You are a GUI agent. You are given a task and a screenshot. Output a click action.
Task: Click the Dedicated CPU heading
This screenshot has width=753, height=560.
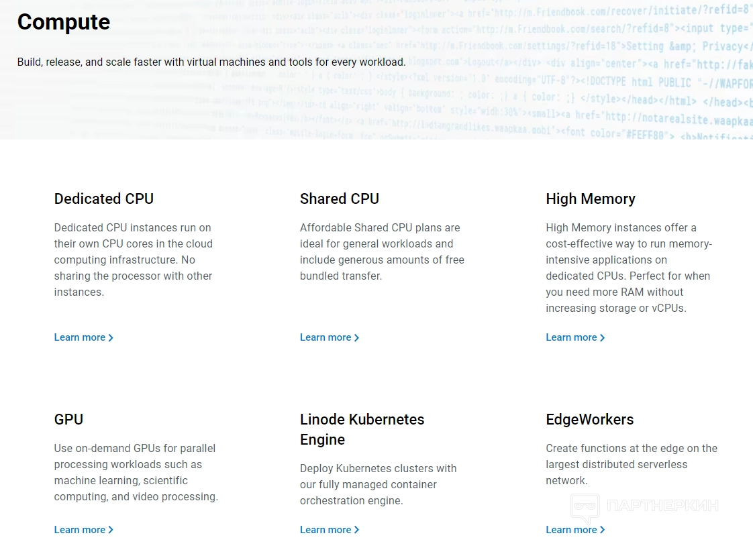coord(104,199)
